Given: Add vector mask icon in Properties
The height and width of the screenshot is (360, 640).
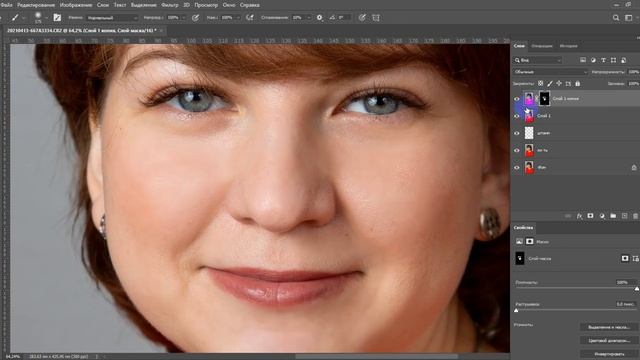Looking at the screenshot, I should [x=636, y=258].
